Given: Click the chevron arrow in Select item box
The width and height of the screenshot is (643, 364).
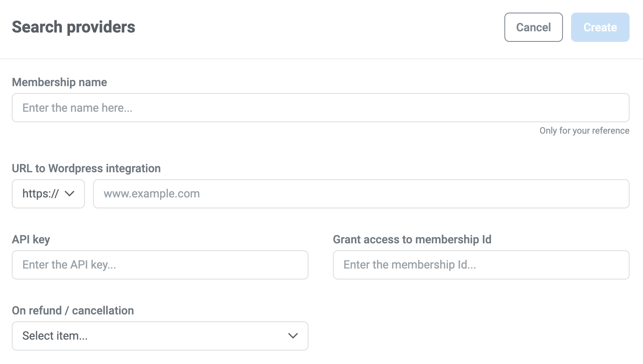Looking at the screenshot, I should point(293,336).
